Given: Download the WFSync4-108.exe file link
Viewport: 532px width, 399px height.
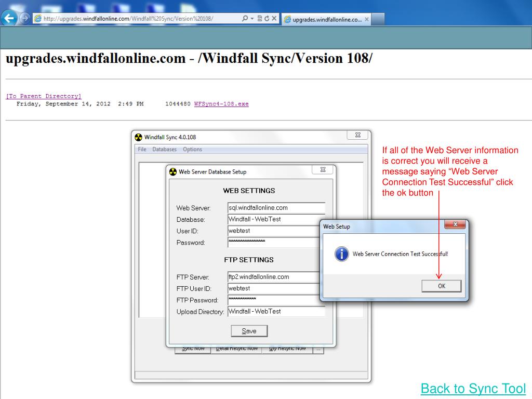Looking at the screenshot, I should [221, 104].
